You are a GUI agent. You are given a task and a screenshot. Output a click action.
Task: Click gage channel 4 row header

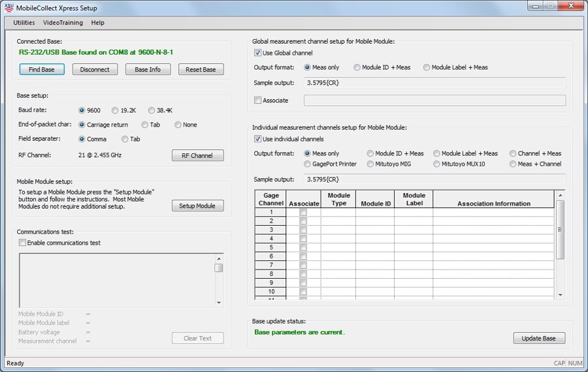270,239
